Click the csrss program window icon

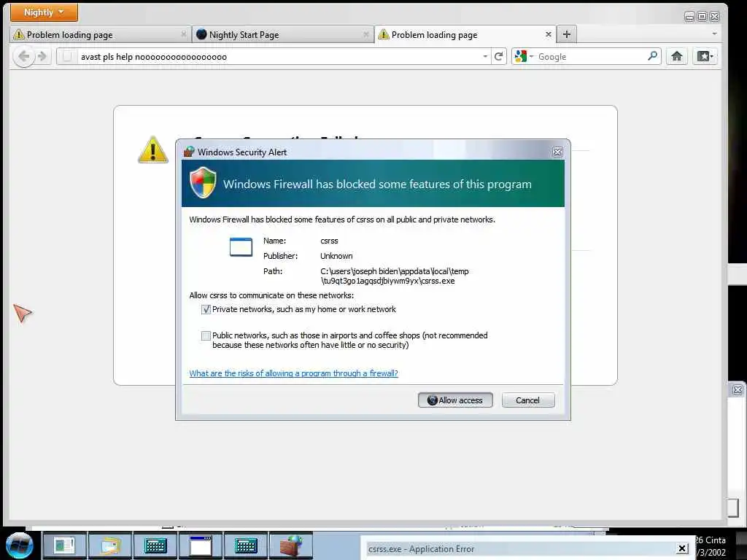click(241, 247)
